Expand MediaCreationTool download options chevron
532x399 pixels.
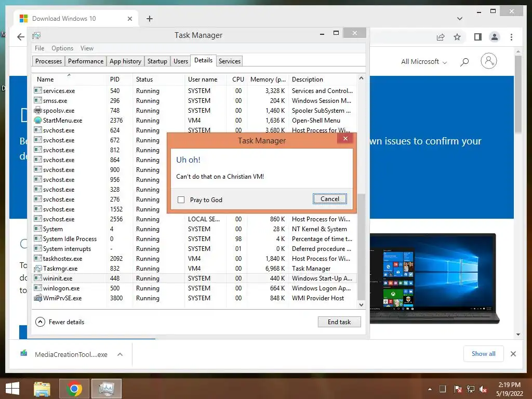[x=120, y=354]
